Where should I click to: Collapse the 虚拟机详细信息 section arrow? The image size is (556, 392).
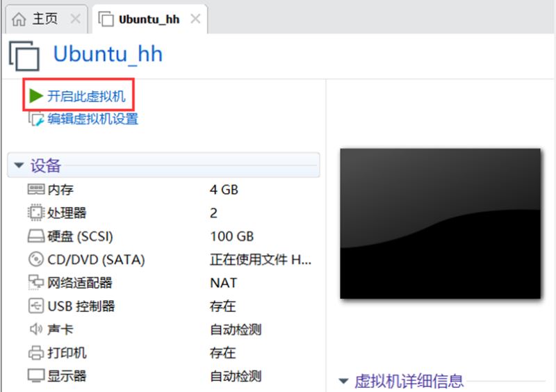tap(343, 381)
